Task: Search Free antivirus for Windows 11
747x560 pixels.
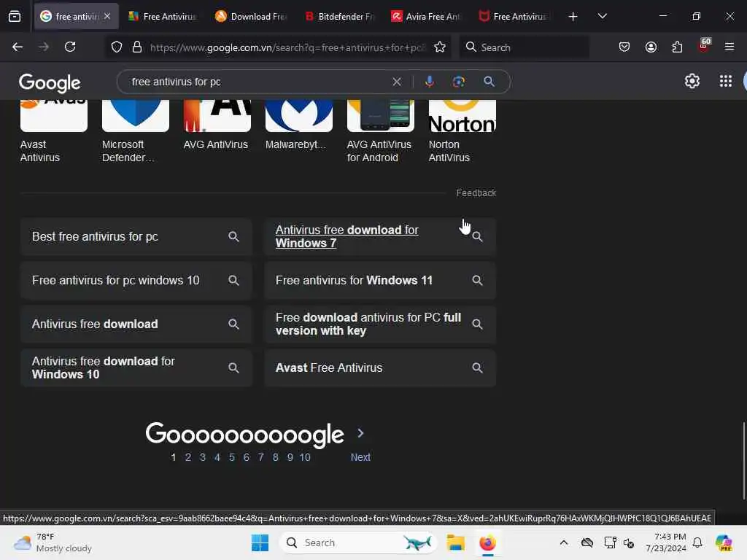Action: (380, 281)
